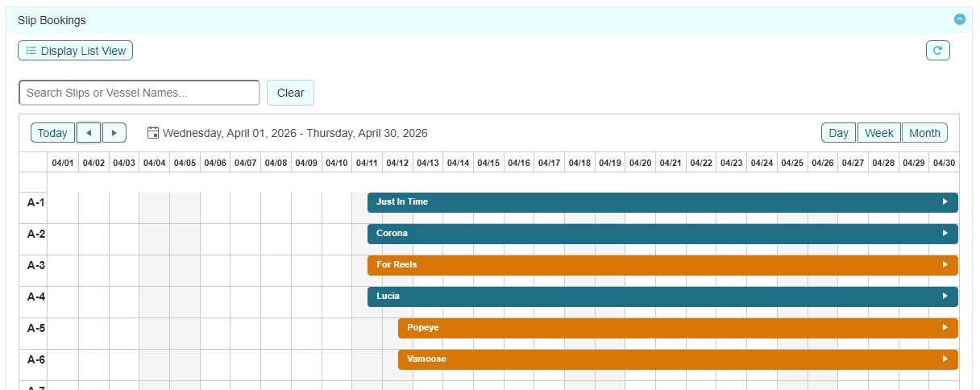Open the For Reels booking bar

662,265
